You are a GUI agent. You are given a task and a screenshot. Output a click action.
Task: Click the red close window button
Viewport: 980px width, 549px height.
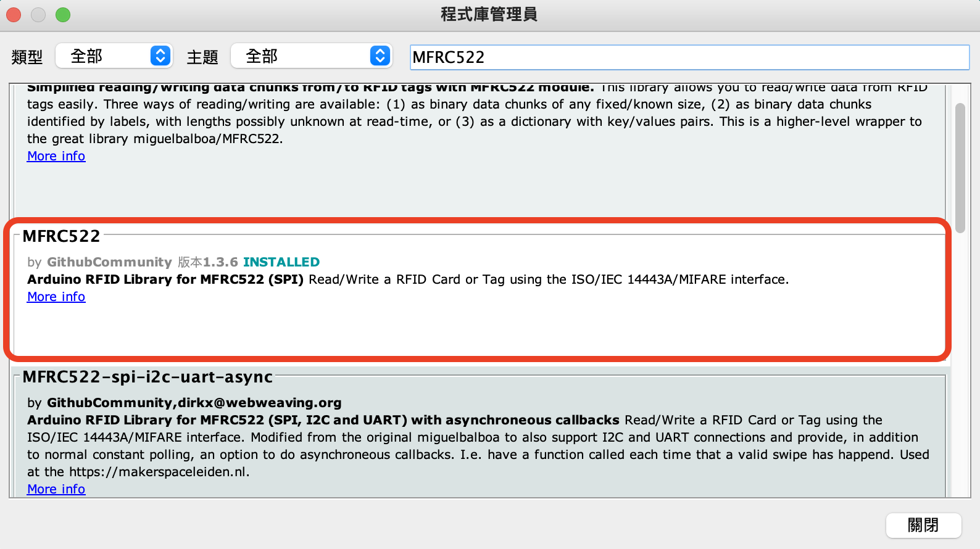[14, 15]
